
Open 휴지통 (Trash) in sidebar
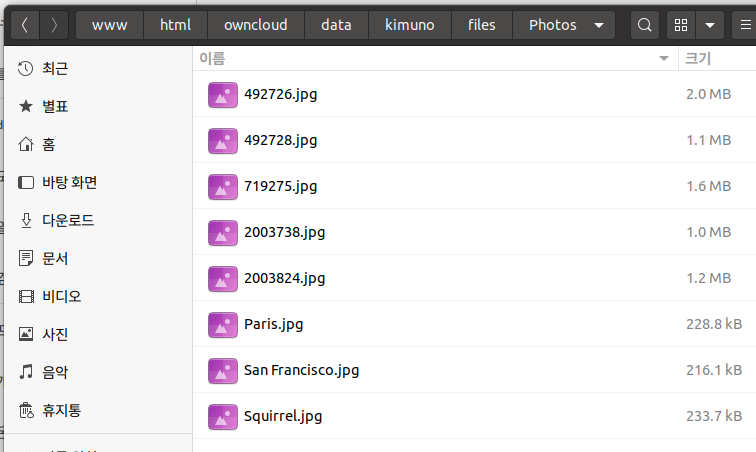coord(98,411)
